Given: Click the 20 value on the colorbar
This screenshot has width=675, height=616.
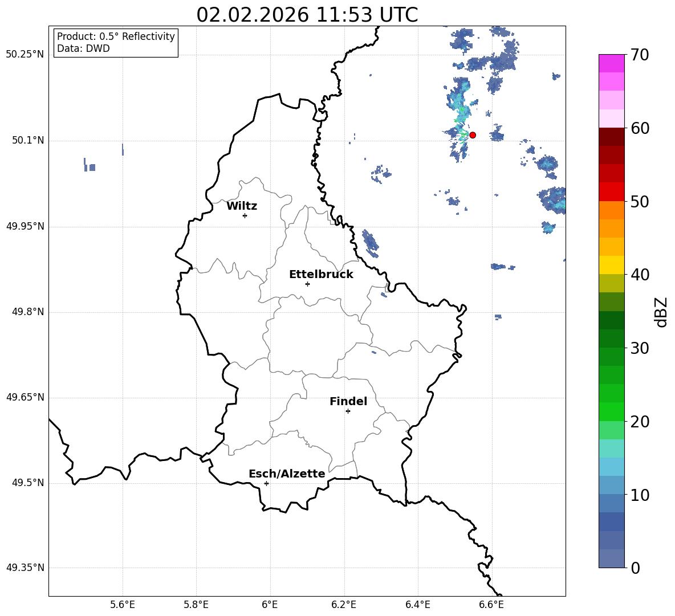Looking at the screenshot, I should coord(640,421).
